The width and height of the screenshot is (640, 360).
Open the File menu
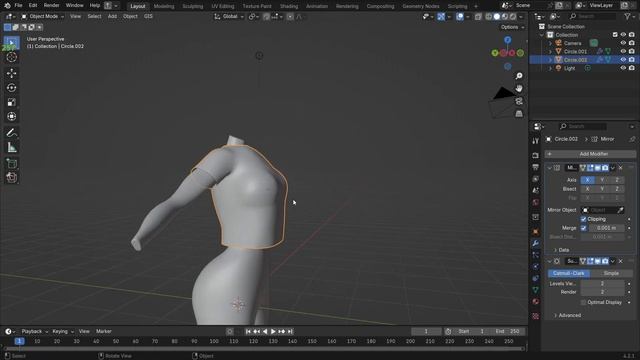click(x=18, y=6)
